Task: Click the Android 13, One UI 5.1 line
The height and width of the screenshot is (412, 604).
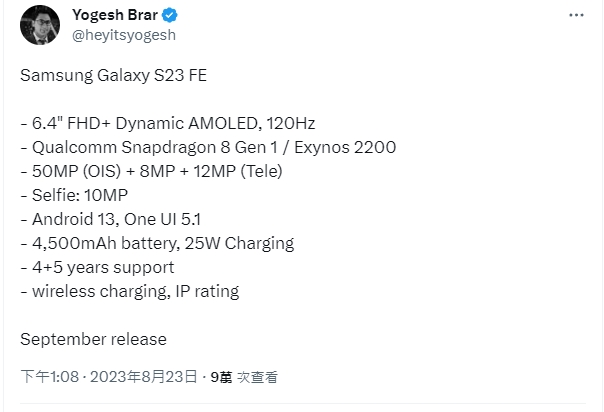Action: 111,219
